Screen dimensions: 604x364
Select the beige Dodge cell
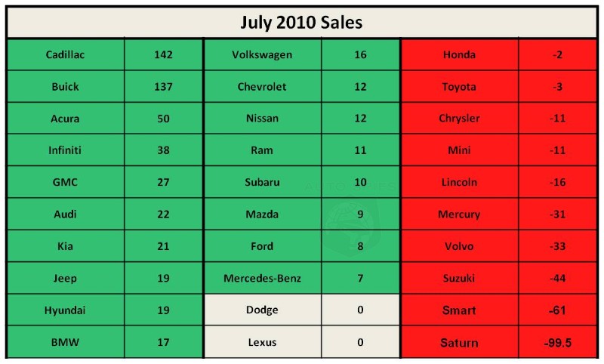click(262, 310)
